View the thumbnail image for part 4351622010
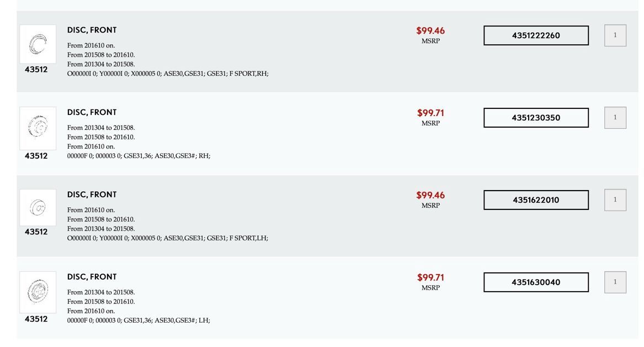644x347 pixels. coord(38,208)
